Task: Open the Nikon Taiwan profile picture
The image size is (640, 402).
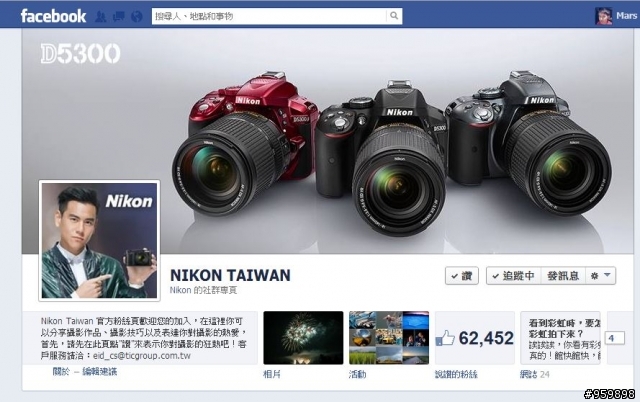Action: tap(99, 240)
